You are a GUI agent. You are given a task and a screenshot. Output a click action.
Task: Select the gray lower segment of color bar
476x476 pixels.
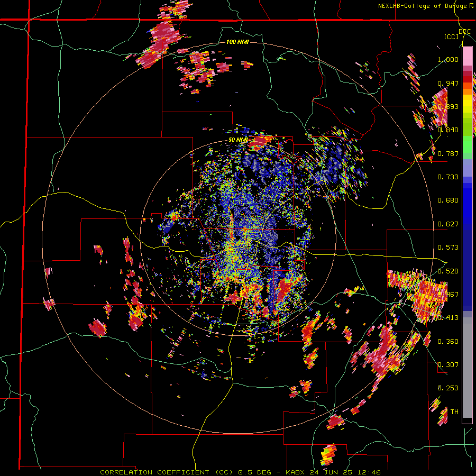tap(467, 368)
